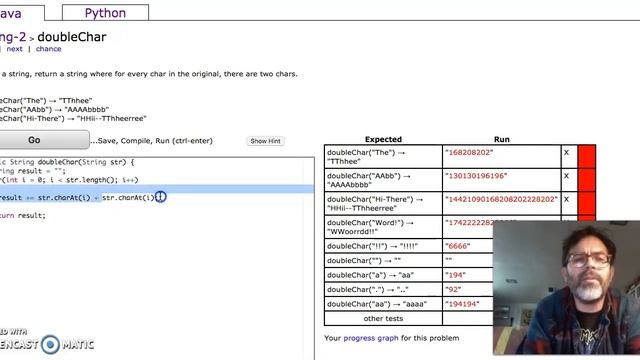Click the 'return result;' line in the editor
This screenshot has width=640, height=360.
click(x=23, y=216)
